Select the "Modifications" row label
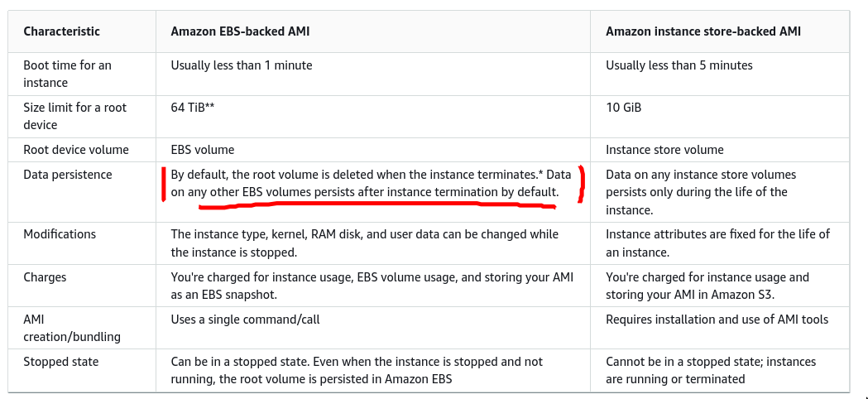Viewport: 868px width, 399px height. [x=60, y=234]
